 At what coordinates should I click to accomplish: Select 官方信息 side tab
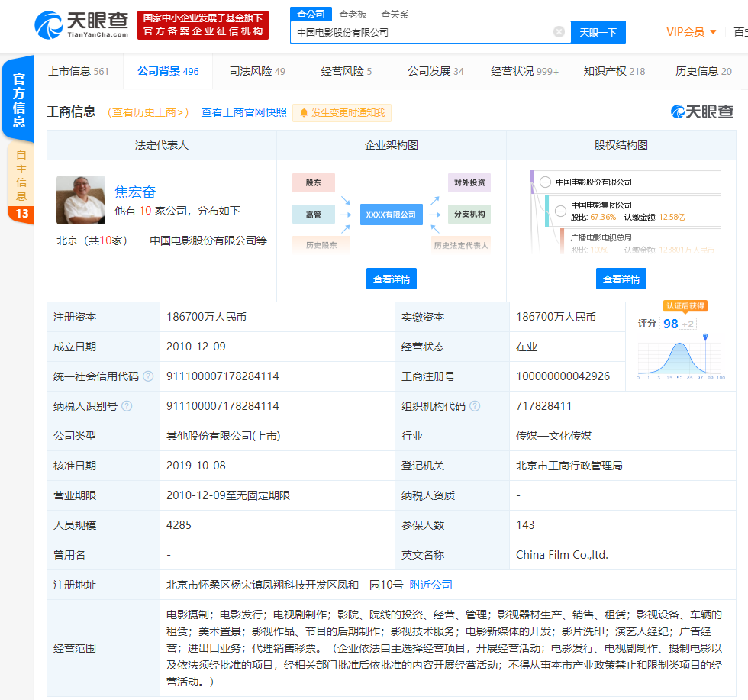point(18,100)
